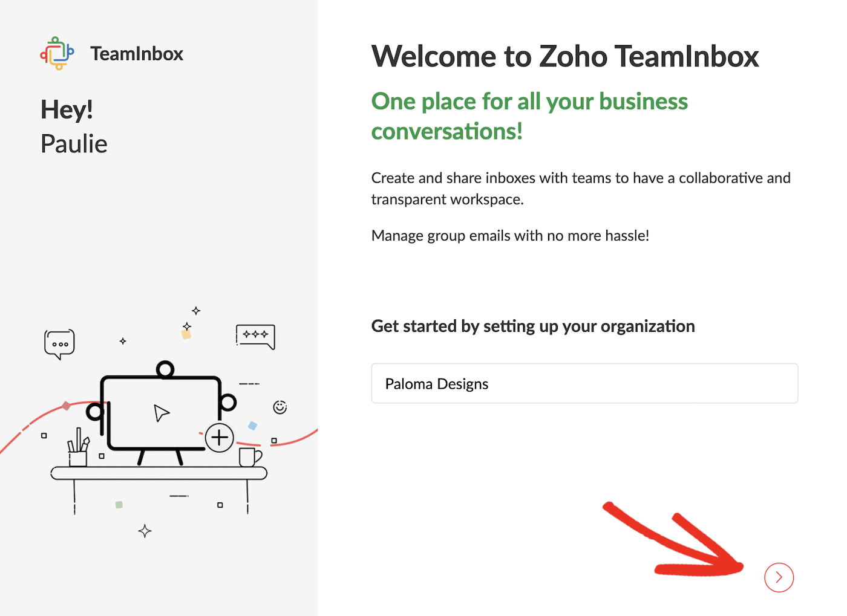Click the red circular next arrow button
Image resolution: width=847 pixels, height=616 pixels.
tap(779, 577)
